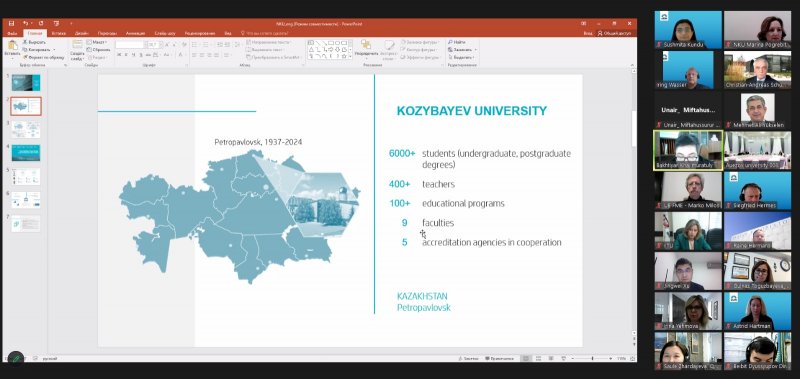Click the Save icon in the quick access toolbar
The image size is (800, 379).
tap(11, 23)
